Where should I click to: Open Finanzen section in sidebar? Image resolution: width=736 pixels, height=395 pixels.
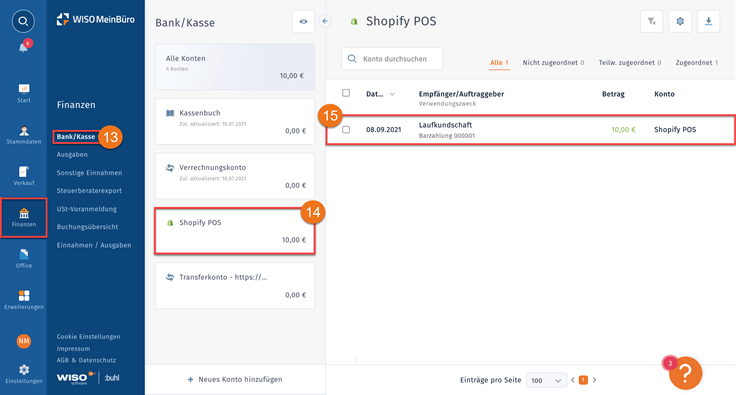[x=24, y=218]
